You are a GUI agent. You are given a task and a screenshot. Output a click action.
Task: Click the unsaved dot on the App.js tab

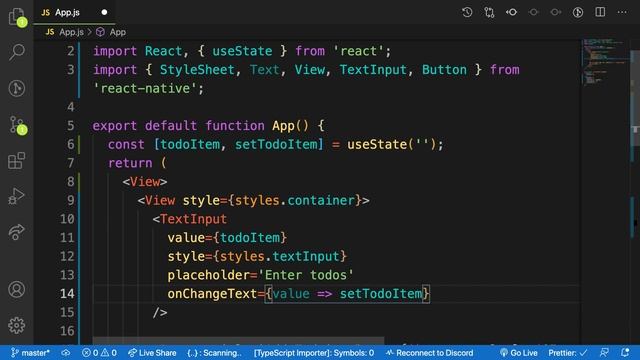click(x=104, y=12)
